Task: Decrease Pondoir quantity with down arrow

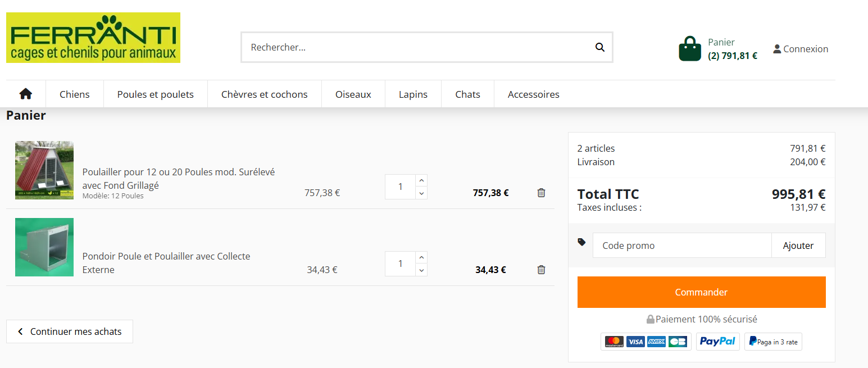Action: click(x=421, y=270)
